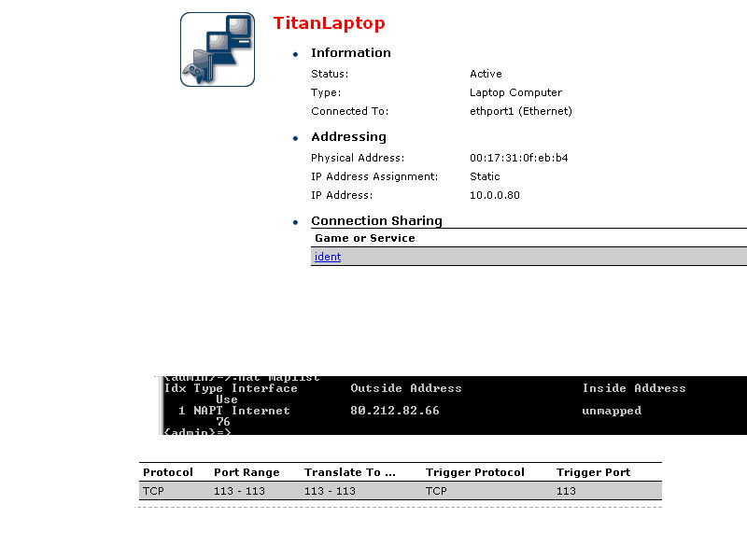The width and height of the screenshot is (747, 560).
Task: Click the Protocol column header
Action: click(x=168, y=472)
